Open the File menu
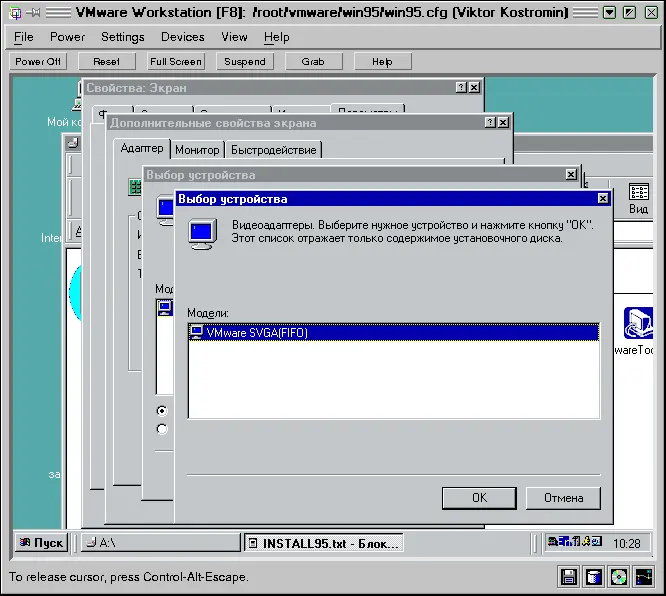Viewport: 666px width, 596px height. 23,37
